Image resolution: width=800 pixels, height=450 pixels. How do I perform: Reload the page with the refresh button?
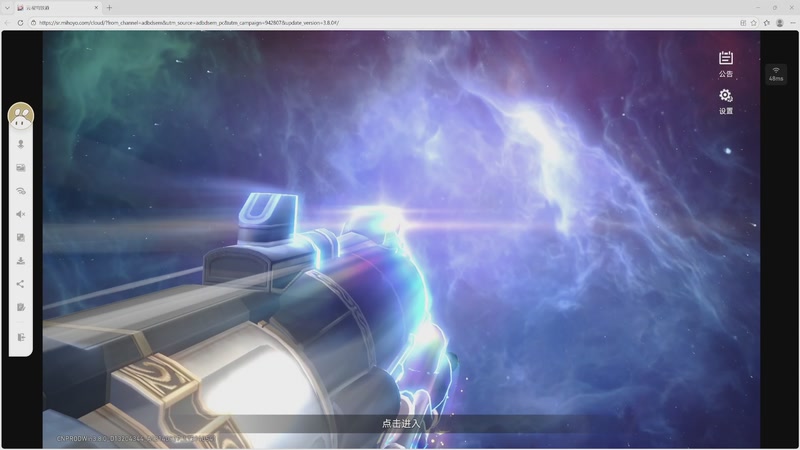point(20,22)
